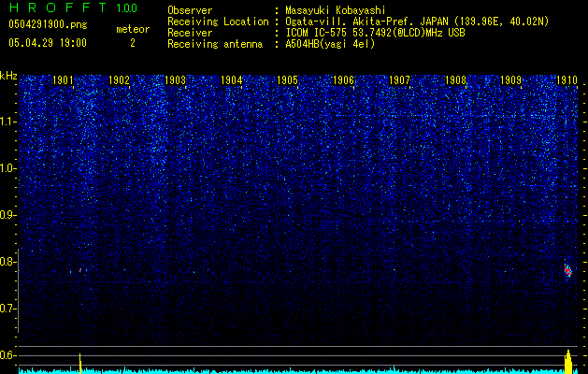Select the observer name Masayuki Kobayashi
Viewport: 588px width, 374px height.
point(336,10)
